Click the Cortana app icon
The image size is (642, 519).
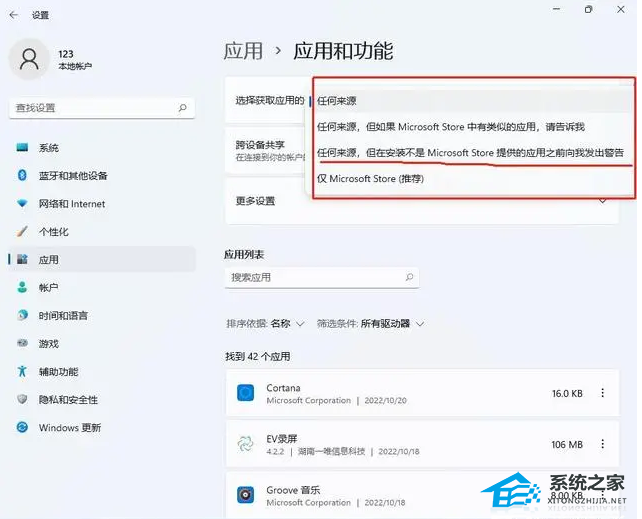tap(245, 393)
